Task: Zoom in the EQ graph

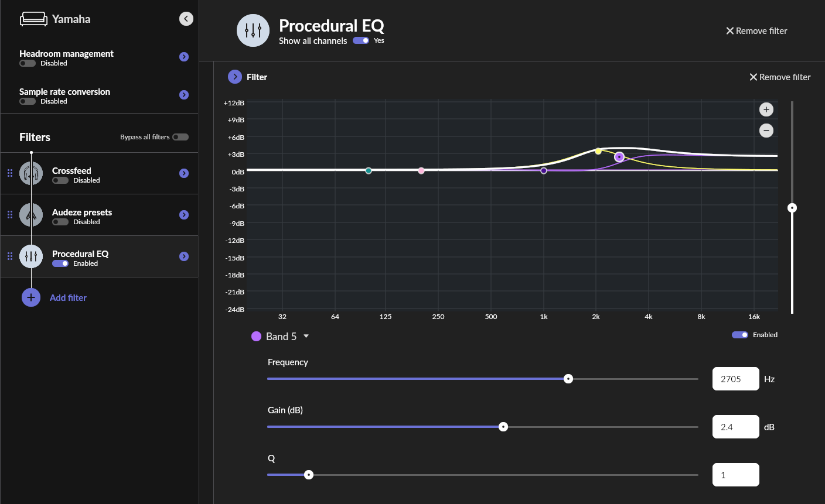Action: click(766, 109)
